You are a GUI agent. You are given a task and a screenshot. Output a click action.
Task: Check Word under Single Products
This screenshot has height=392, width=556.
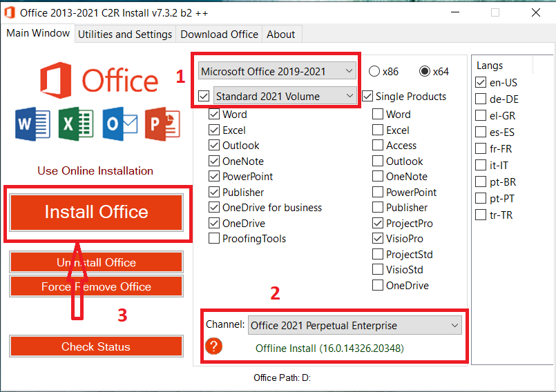378,114
